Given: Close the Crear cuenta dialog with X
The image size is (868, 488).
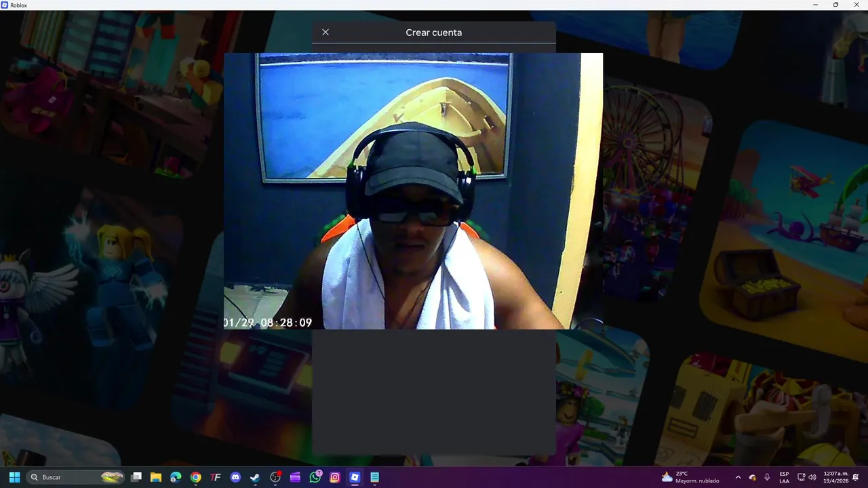Looking at the screenshot, I should click(x=325, y=32).
